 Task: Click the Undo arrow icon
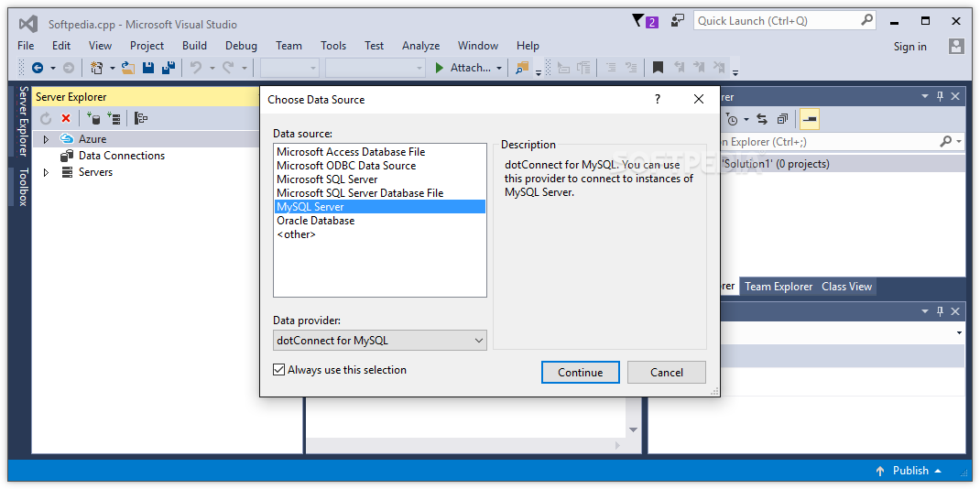pos(196,68)
